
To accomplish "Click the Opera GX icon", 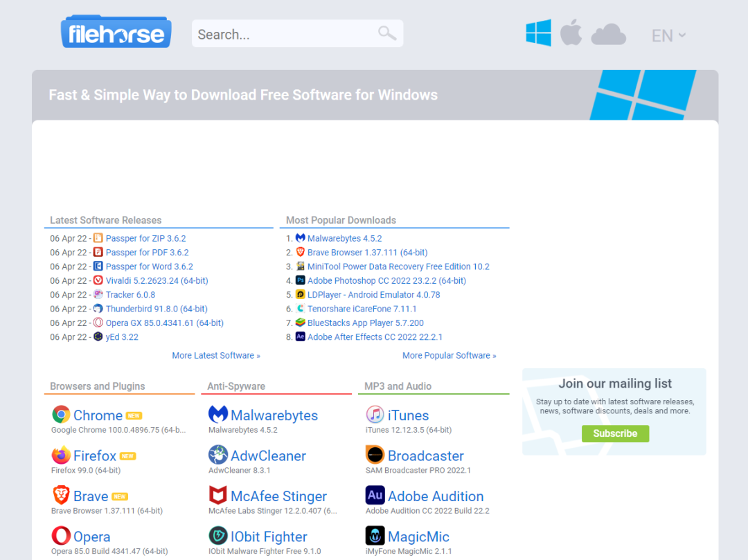I will pos(98,323).
